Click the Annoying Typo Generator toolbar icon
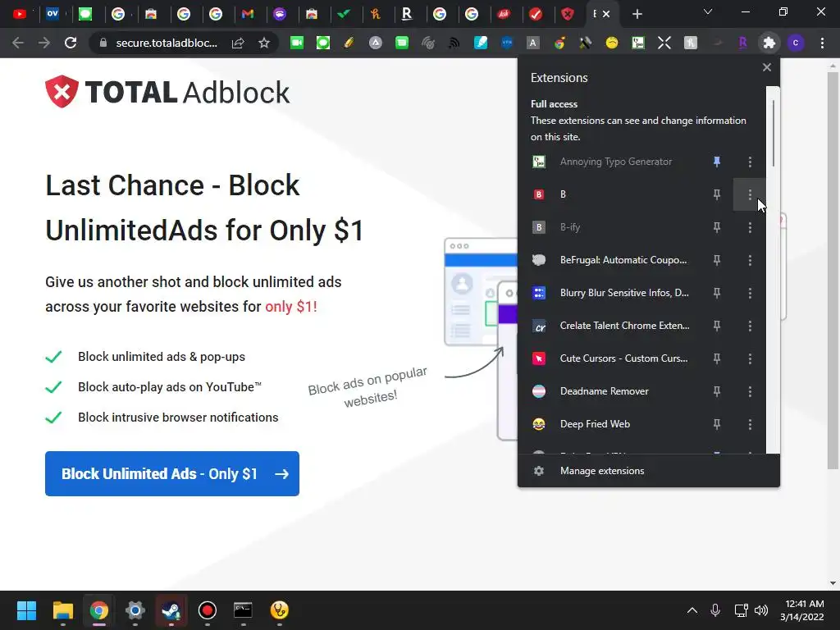 tap(638, 43)
